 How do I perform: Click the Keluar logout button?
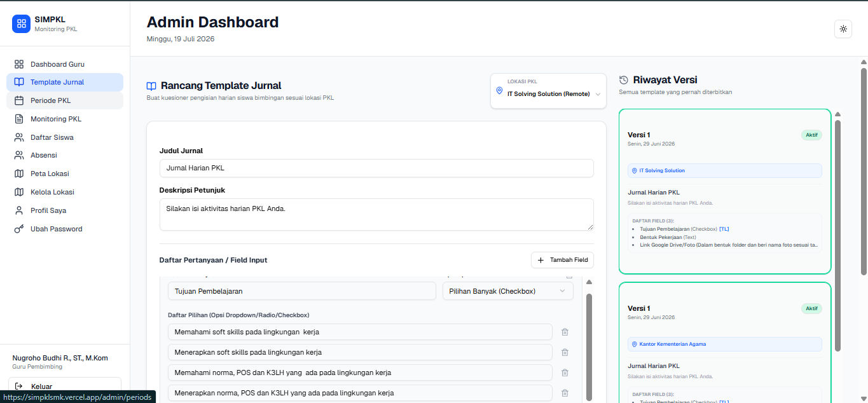(x=65, y=386)
